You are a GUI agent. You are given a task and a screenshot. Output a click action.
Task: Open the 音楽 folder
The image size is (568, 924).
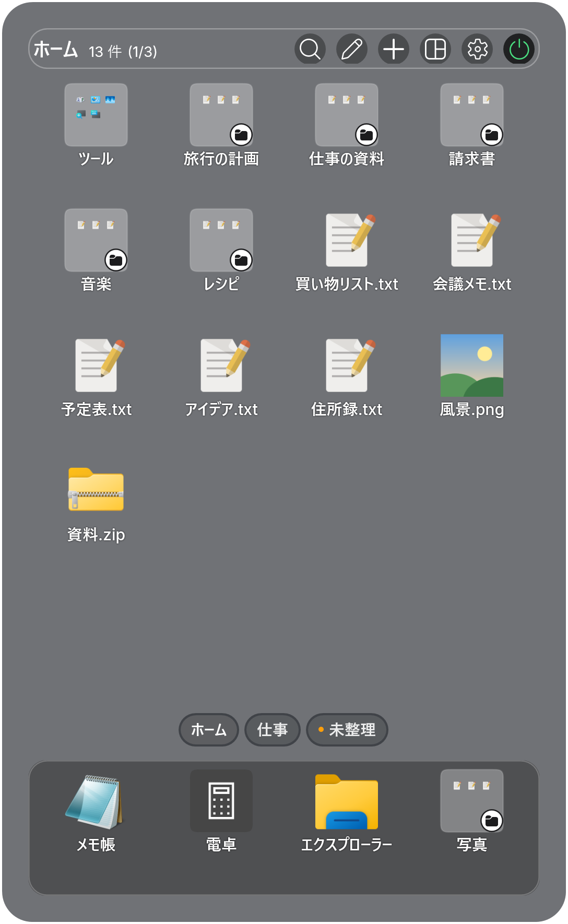(96, 240)
